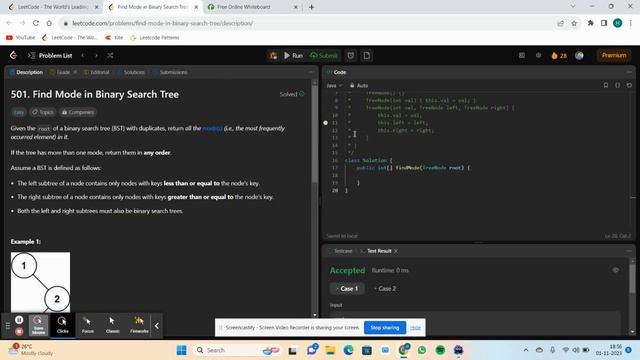Open the Code panel options menu
Viewport: 640px width, 360px height.
click(x=629, y=72)
